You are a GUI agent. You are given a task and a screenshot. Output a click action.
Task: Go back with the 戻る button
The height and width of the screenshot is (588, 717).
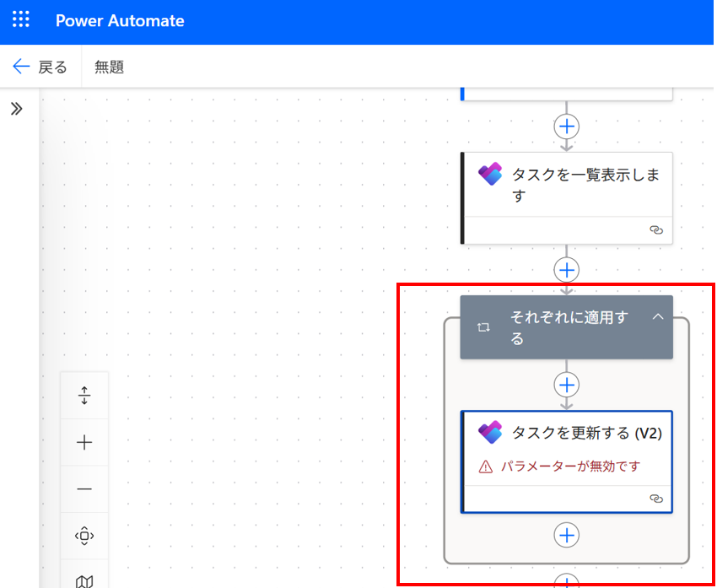point(40,67)
